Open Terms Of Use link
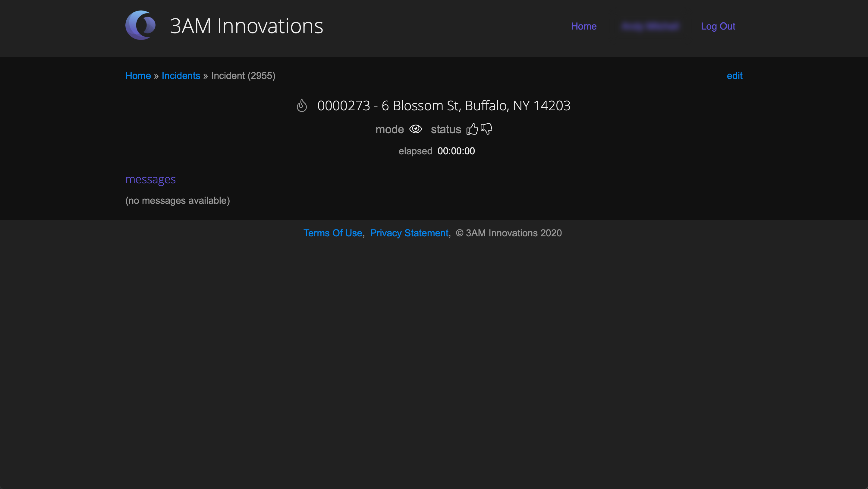Screen dimensions: 868x489 point(332,233)
